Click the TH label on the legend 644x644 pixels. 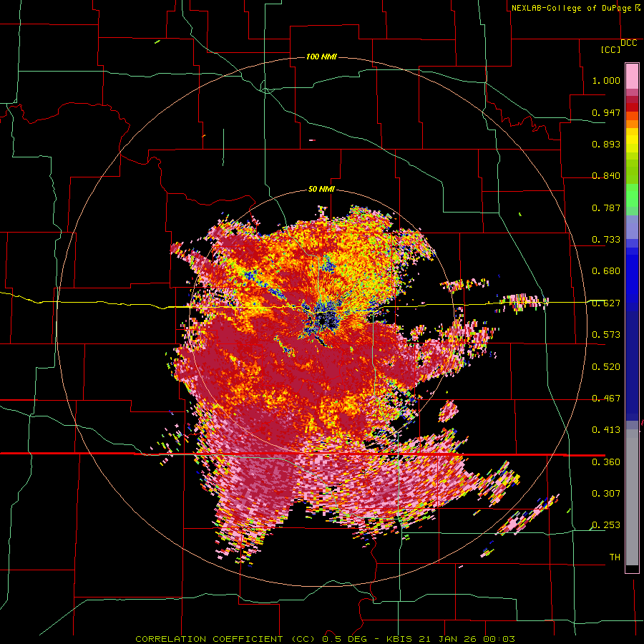coord(615,557)
